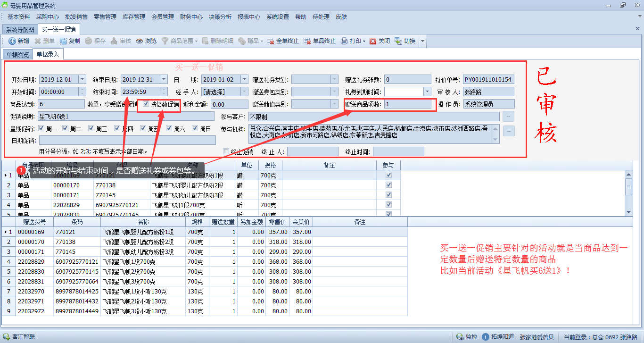Click the 单品终止 toolbar icon
This screenshot has height=343, width=644.
coord(307,41)
